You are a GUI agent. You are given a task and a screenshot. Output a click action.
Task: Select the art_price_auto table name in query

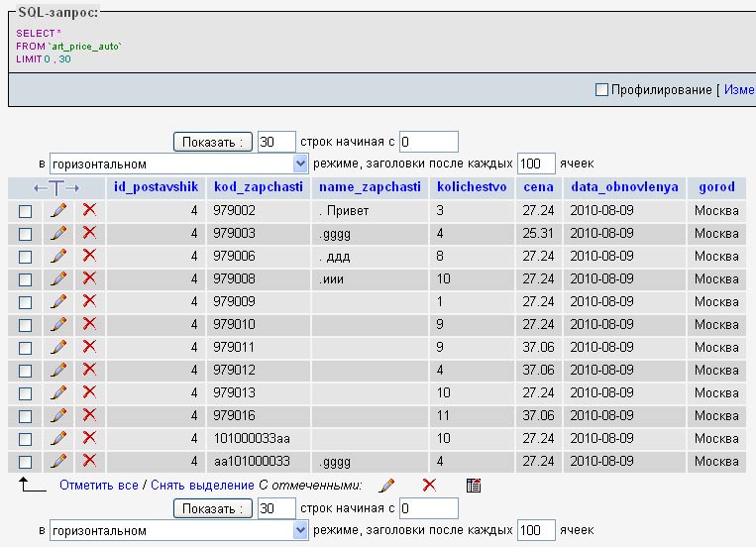(85, 47)
